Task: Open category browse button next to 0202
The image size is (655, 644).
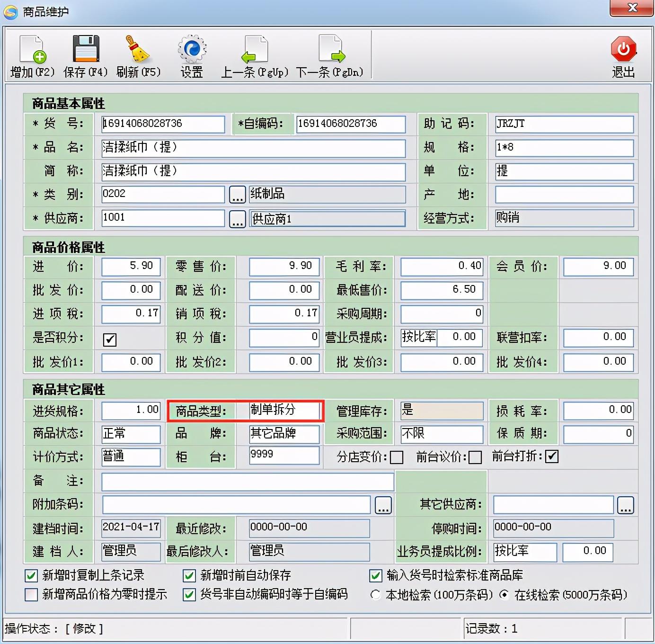Action: 238,195
